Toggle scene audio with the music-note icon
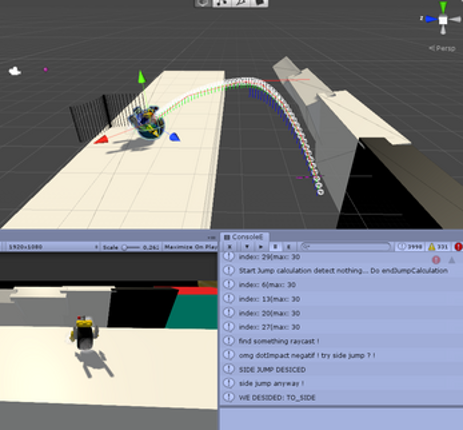463x430 pixels. click(222, 3)
